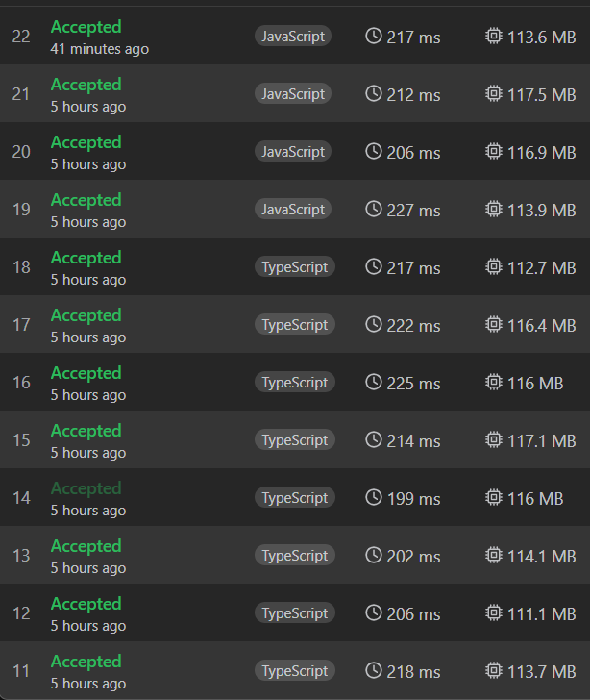590x700 pixels.
Task: Click the clock icon in submission 22
Action: click(374, 37)
